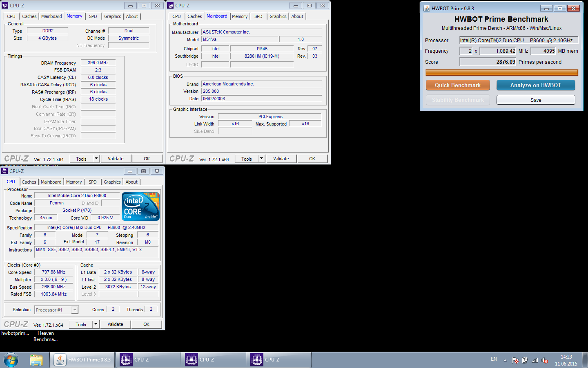Select Memory tab in Mainboard CPU-Z window
The image size is (588, 368).
pos(240,16)
